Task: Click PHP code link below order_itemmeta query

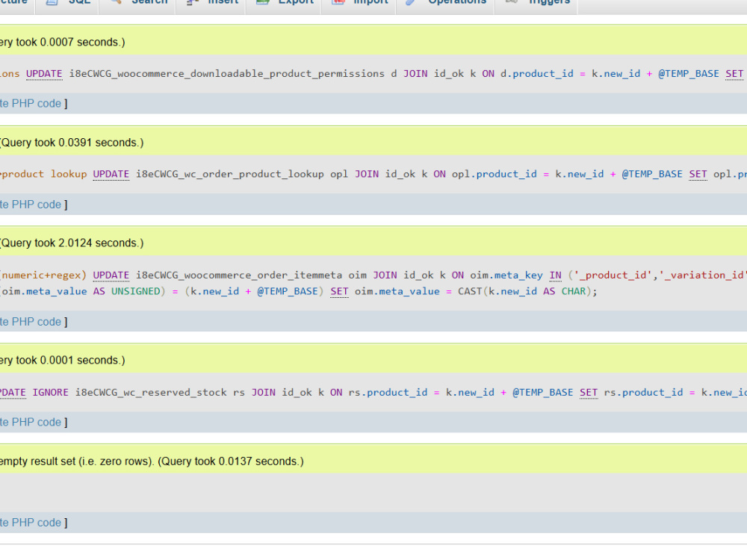Action: click(x=31, y=321)
